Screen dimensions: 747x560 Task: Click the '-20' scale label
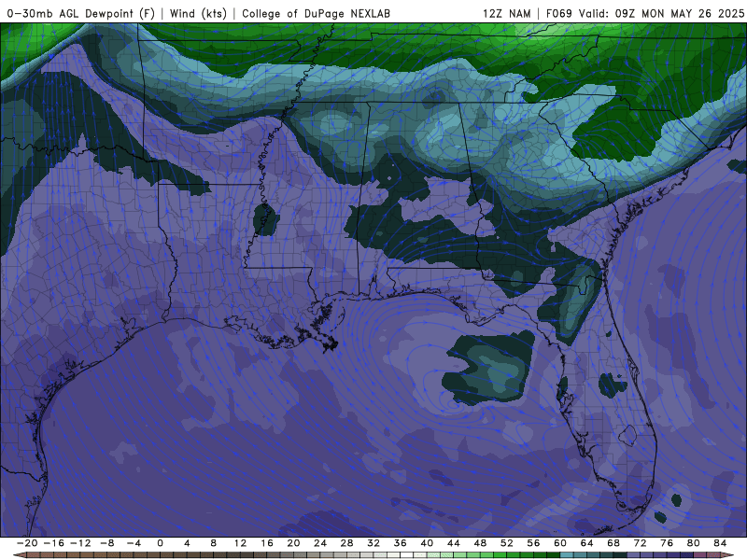(27, 543)
